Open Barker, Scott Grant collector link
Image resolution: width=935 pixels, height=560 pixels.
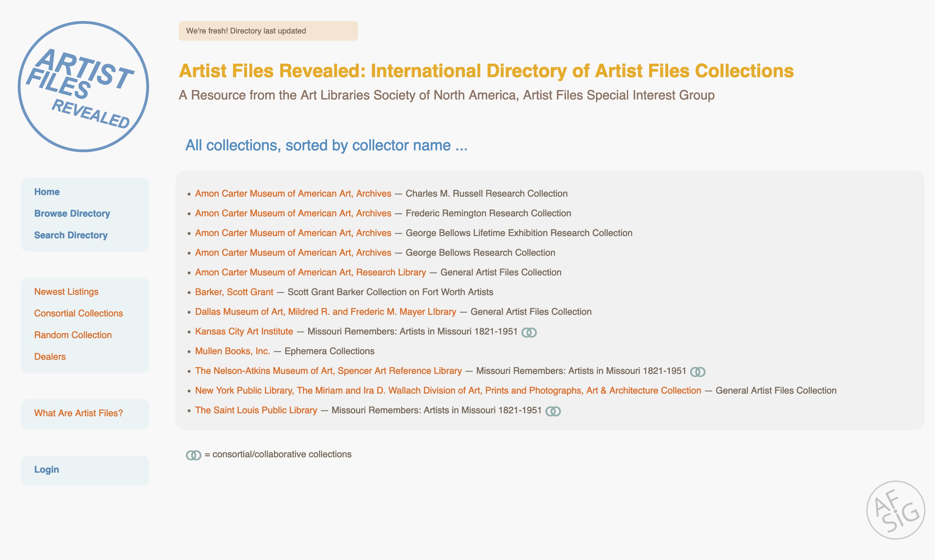coord(234,292)
